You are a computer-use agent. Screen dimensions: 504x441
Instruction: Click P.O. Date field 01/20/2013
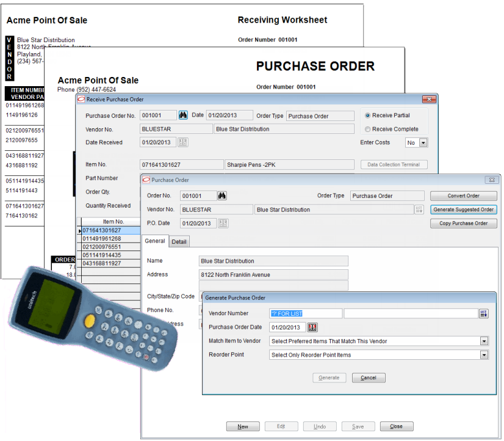coord(198,223)
